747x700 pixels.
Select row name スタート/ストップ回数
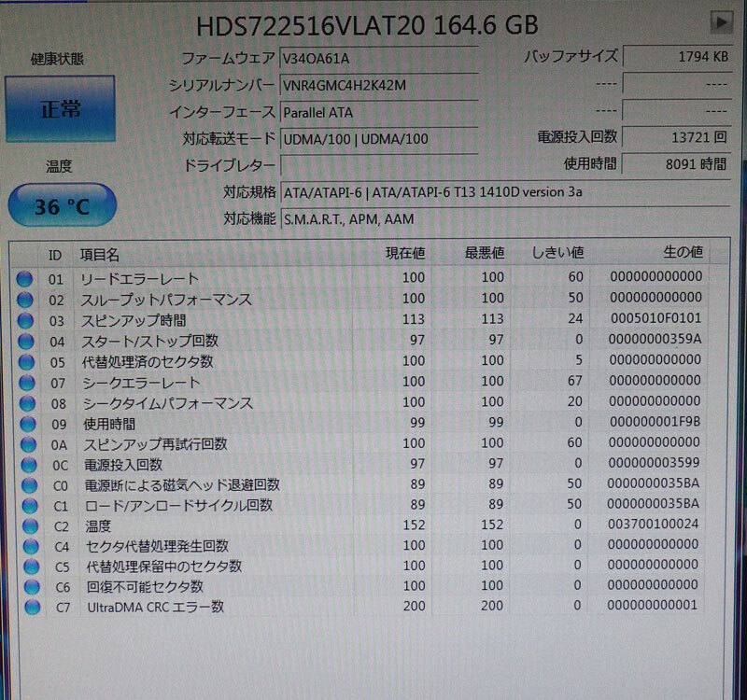149,341
